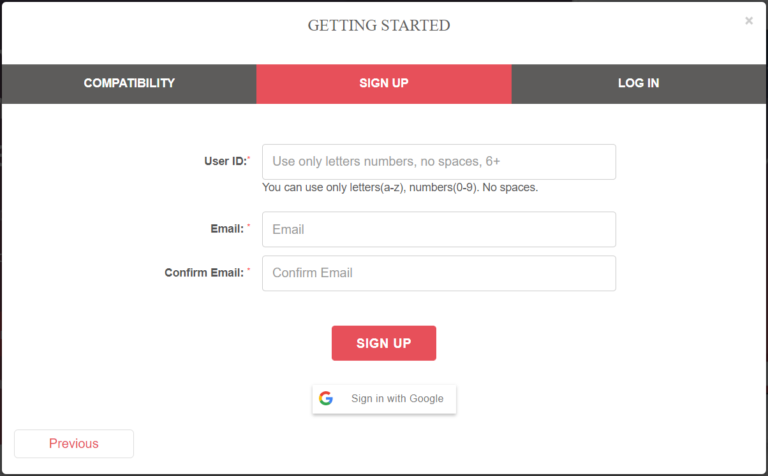Click into the Email input field
Screen dimensions: 768x476
[x=439, y=229]
